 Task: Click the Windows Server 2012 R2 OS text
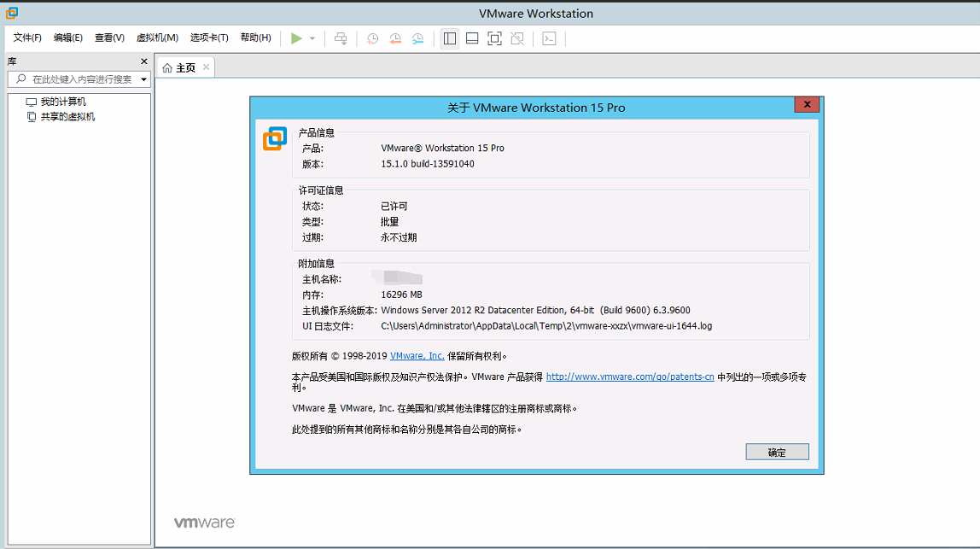pyautogui.click(x=535, y=310)
